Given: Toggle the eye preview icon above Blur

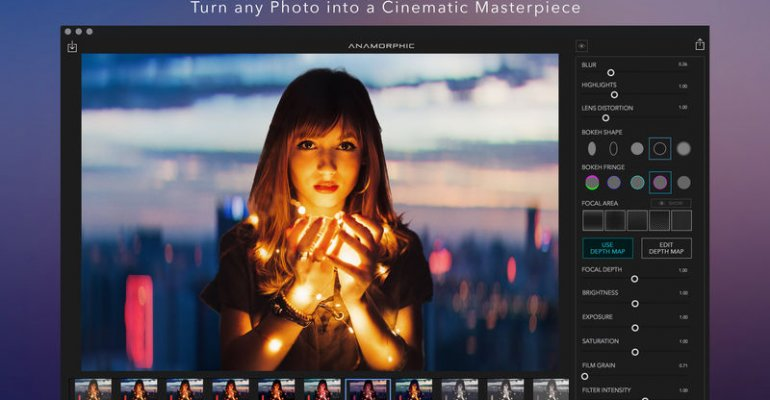Looking at the screenshot, I should point(582,46).
